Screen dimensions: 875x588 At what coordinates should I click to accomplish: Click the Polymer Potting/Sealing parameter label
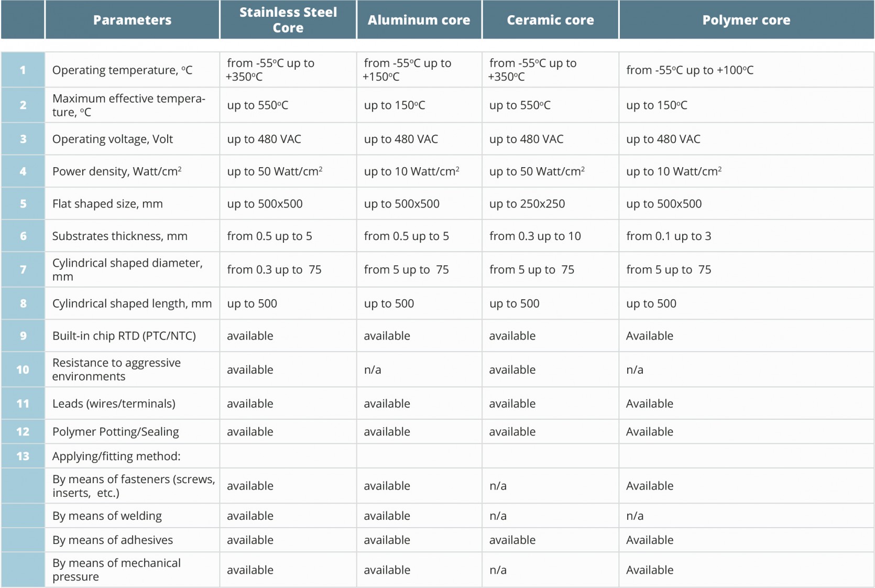116,432
